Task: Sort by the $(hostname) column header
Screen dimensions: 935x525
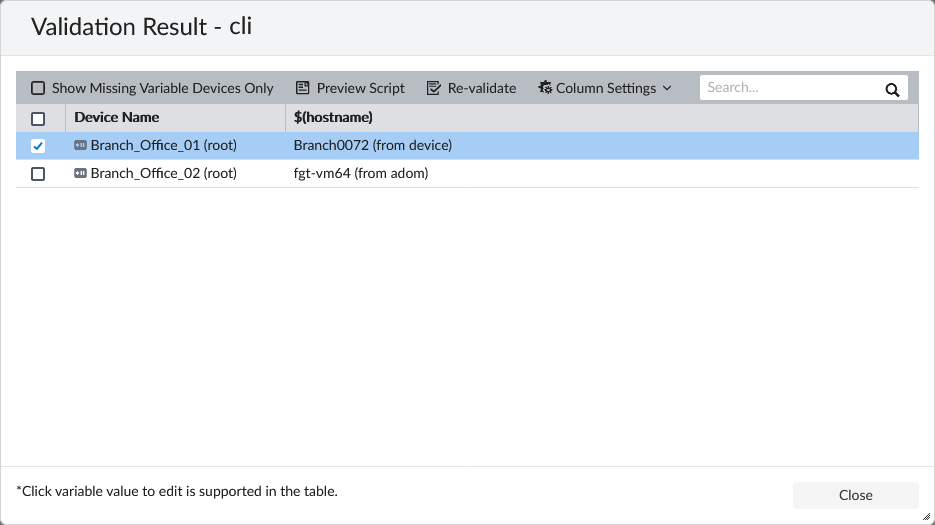Action: 333,117
